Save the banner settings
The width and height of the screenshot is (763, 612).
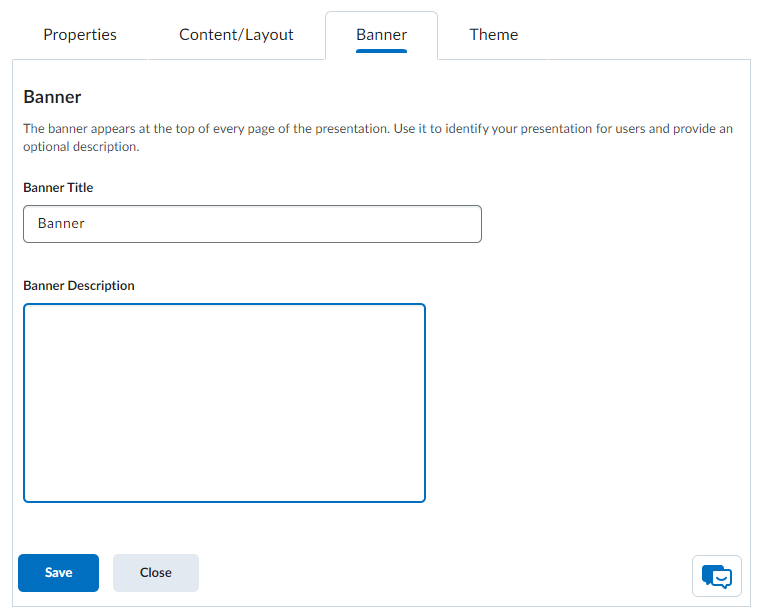coord(58,573)
